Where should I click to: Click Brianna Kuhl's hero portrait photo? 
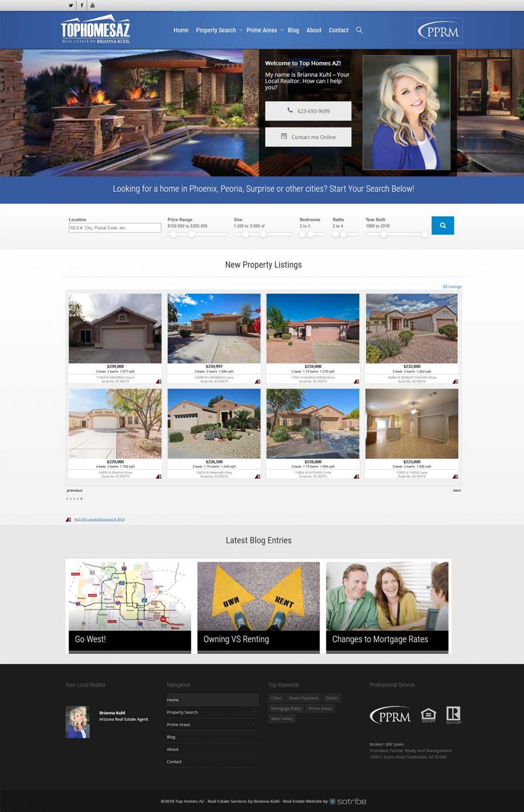pyautogui.click(x=406, y=112)
